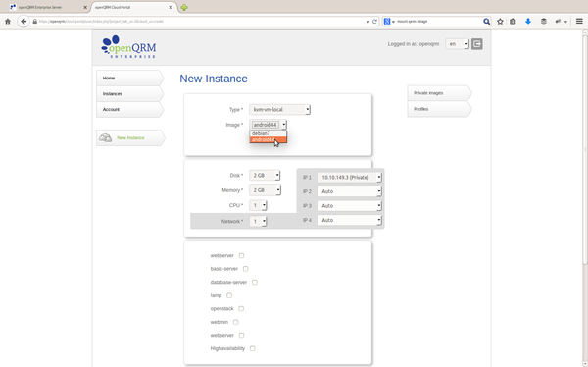588x367 pixels.
Task: Open the IP 2 dropdown
Action: pyautogui.click(x=350, y=191)
